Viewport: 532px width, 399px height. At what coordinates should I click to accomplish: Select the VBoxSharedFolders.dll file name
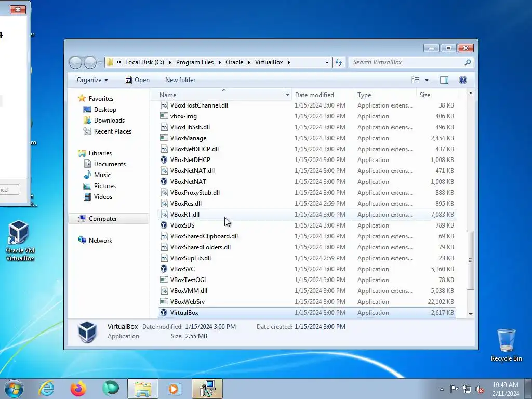pyautogui.click(x=200, y=247)
